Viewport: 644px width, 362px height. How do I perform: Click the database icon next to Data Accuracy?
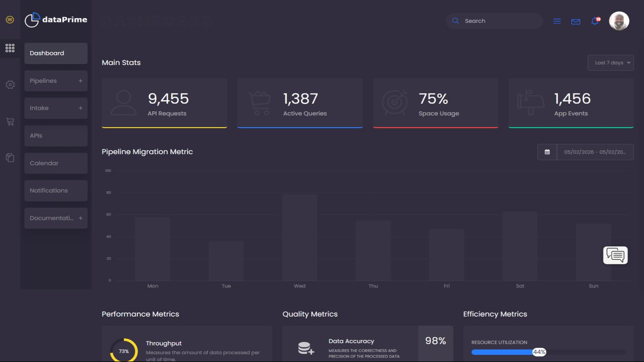306,348
